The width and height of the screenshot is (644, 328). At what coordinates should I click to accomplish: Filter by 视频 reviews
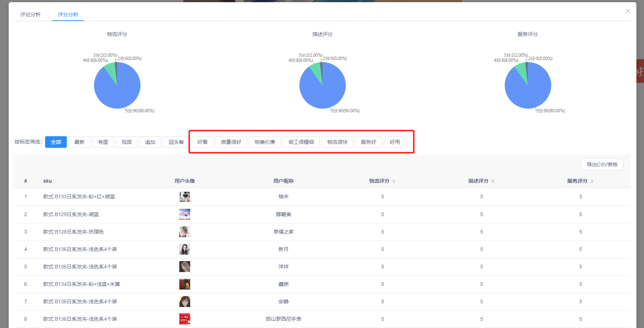point(127,142)
